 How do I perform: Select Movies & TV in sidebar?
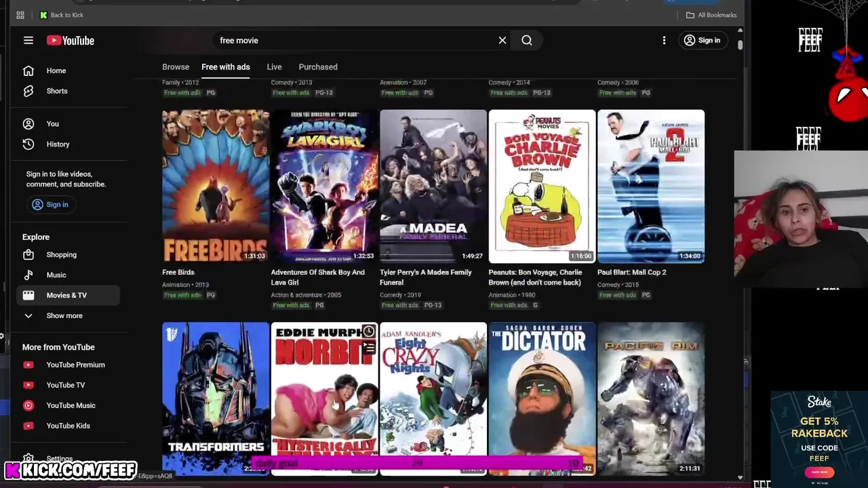(68, 296)
